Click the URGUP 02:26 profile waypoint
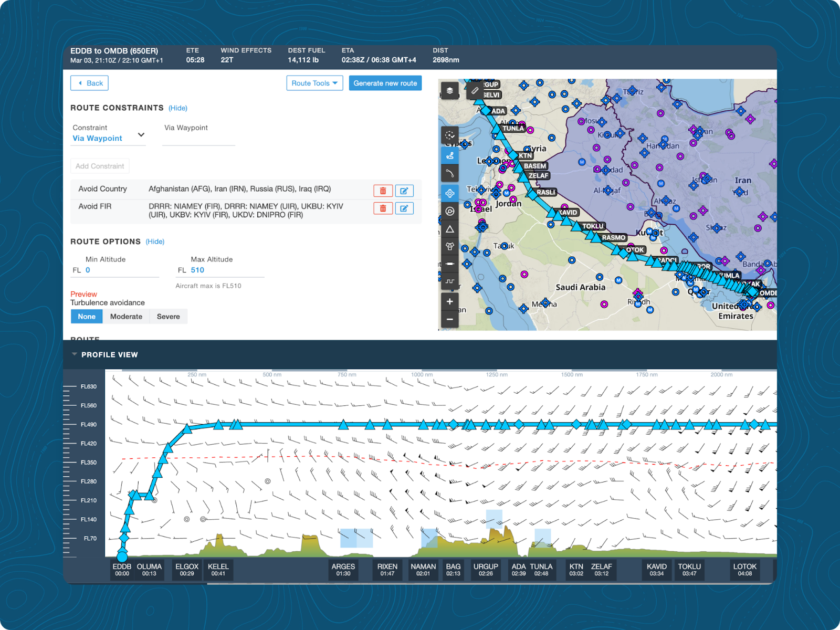Screen dimensions: 840x630 pos(486,570)
